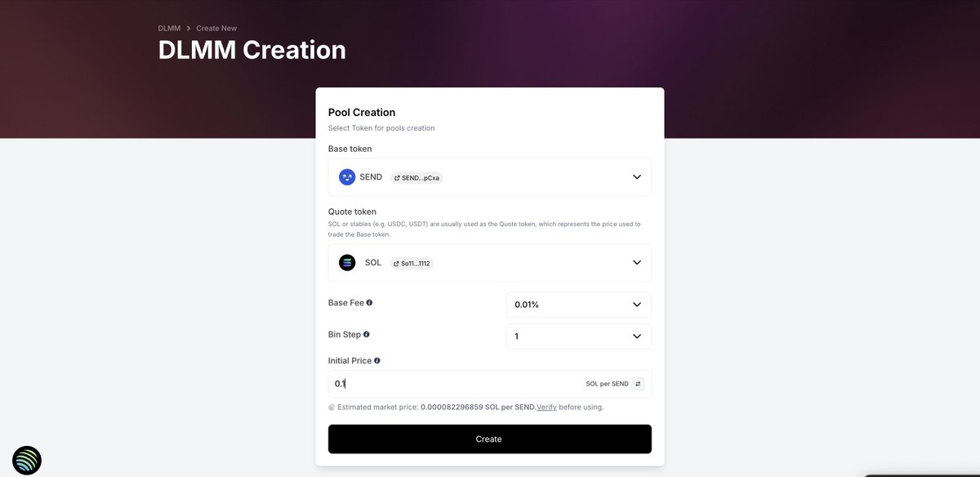Expand the Quote token dropdown
This screenshot has height=477, width=980.
[x=637, y=263]
